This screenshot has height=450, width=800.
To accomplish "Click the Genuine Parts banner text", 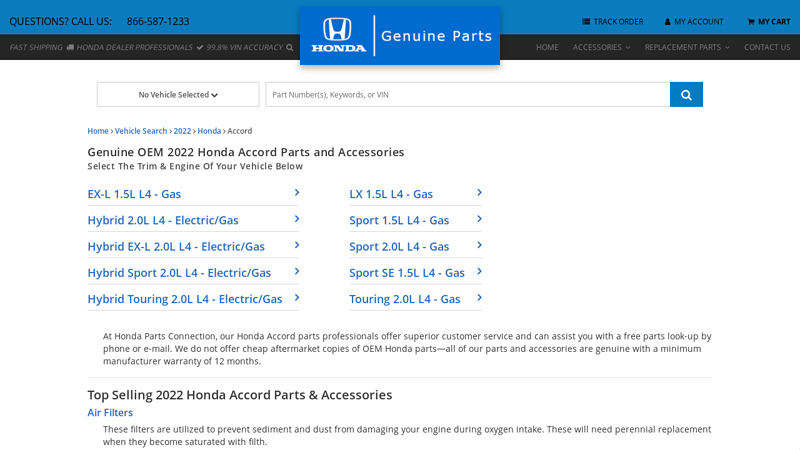I will (437, 36).
